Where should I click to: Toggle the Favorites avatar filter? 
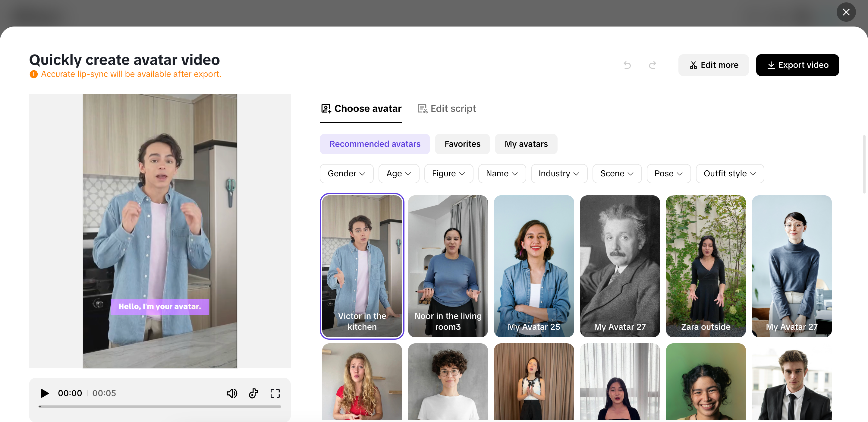pos(462,144)
